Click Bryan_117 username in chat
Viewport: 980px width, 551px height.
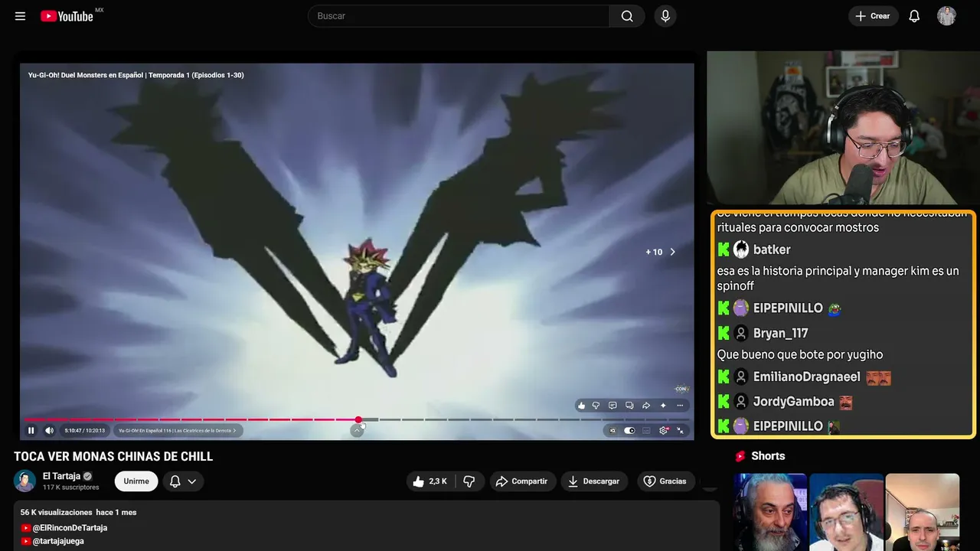point(781,333)
